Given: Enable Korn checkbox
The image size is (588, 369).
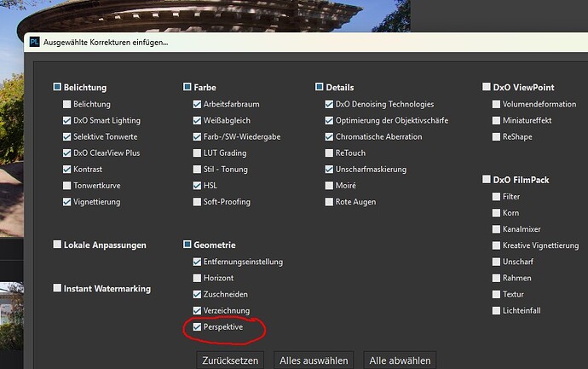Looking at the screenshot, I should point(496,213).
